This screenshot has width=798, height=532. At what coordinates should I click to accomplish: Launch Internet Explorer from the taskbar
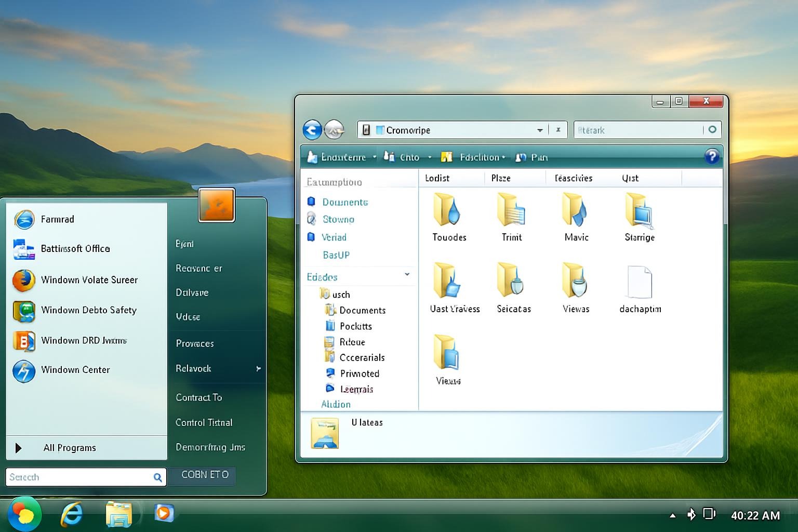point(72,514)
